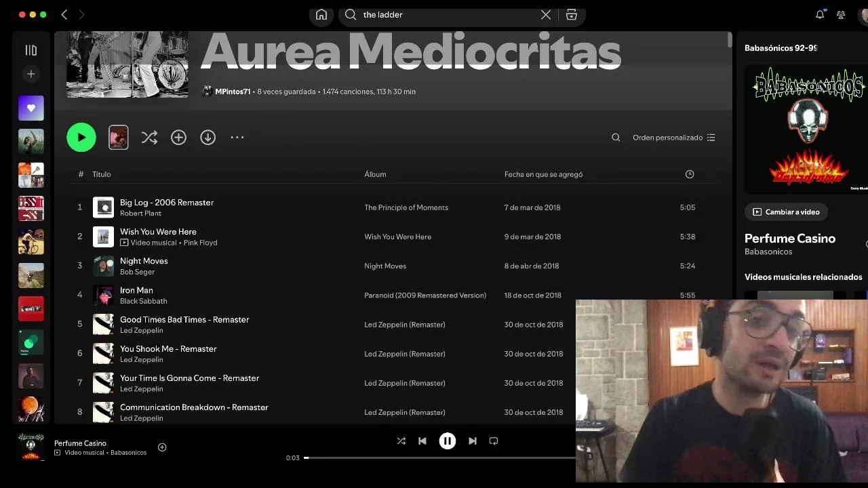This screenshot has height=488, width=868.
Task: Open the red album playlist in the sidebar
Action: coord(31,308)
